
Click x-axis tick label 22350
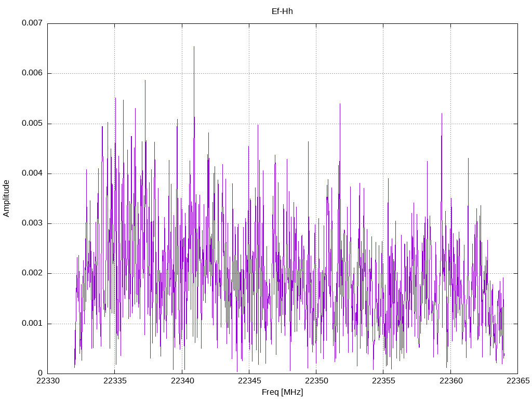(316, 381)
